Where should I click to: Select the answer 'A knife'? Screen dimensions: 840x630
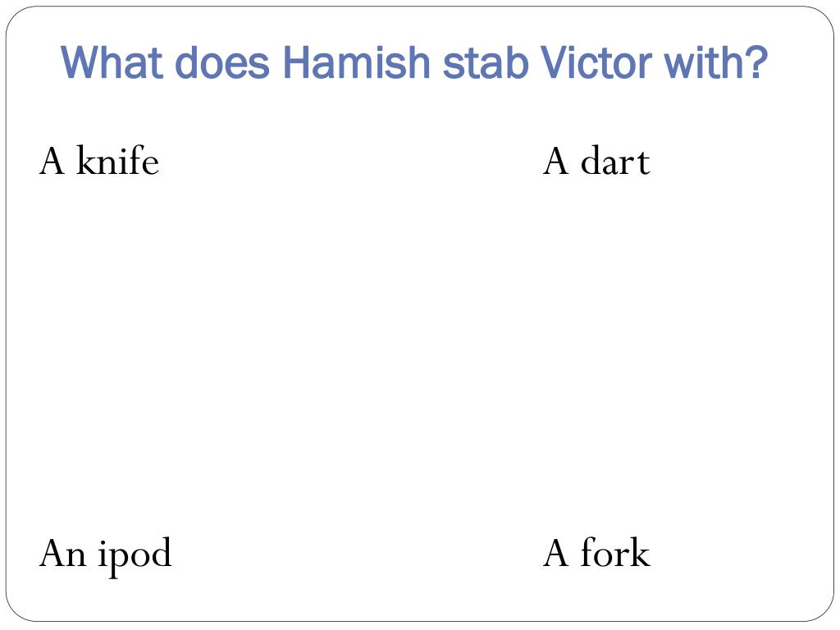click(99, 160)
